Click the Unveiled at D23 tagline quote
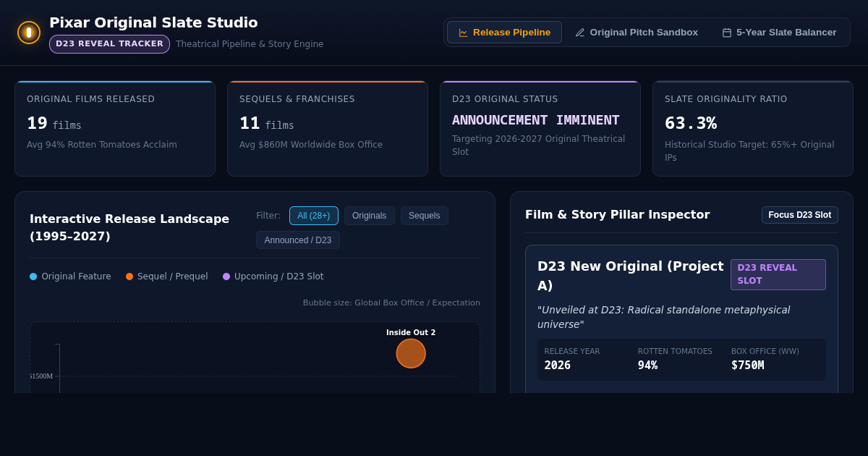The image size is (868, 456). [664, 317]
